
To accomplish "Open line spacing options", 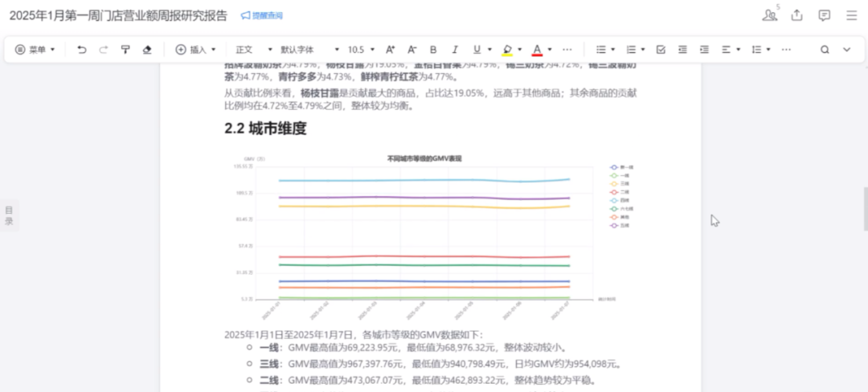I will [760, 50].
